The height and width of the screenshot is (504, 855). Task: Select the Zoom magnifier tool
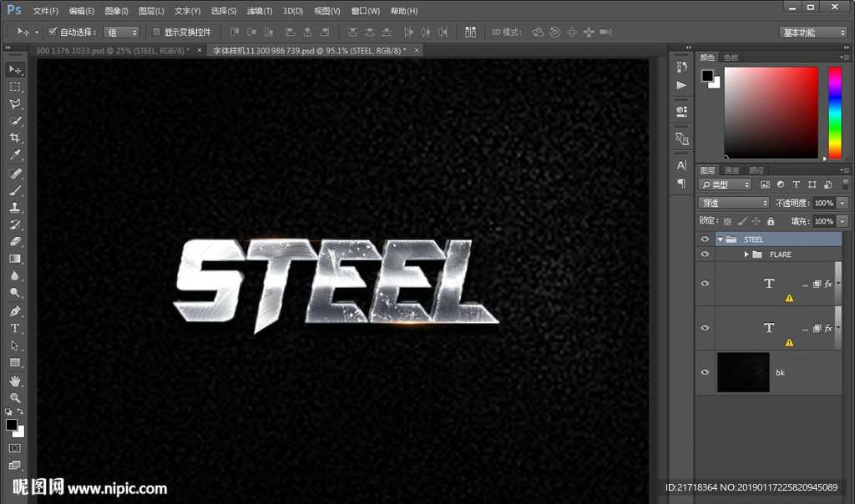point(15,398)
